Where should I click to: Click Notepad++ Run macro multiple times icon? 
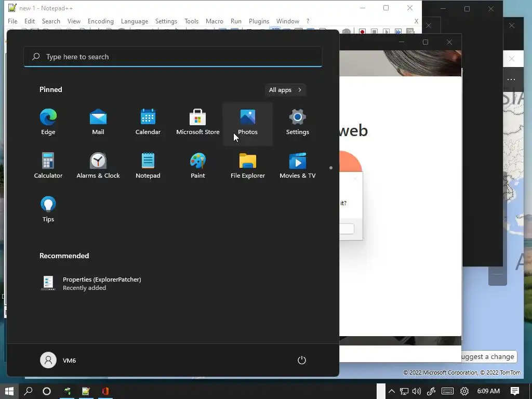click(398, 32)
